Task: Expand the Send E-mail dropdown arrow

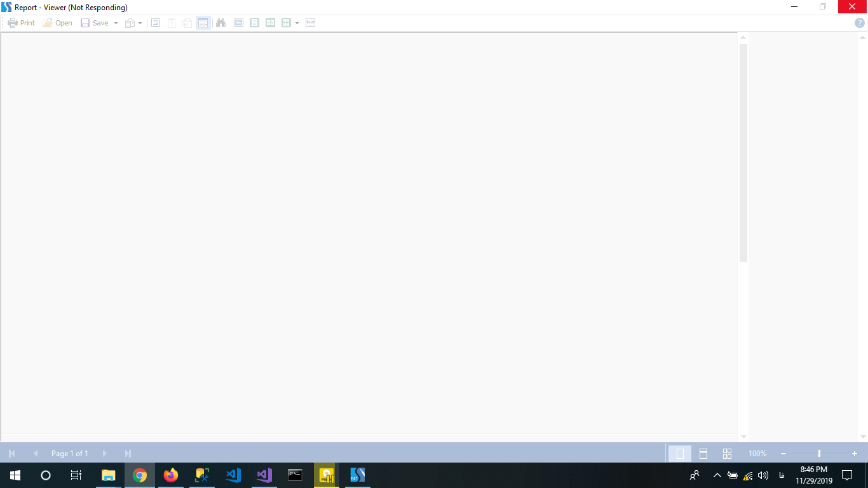Action: (x=140, y=23)
